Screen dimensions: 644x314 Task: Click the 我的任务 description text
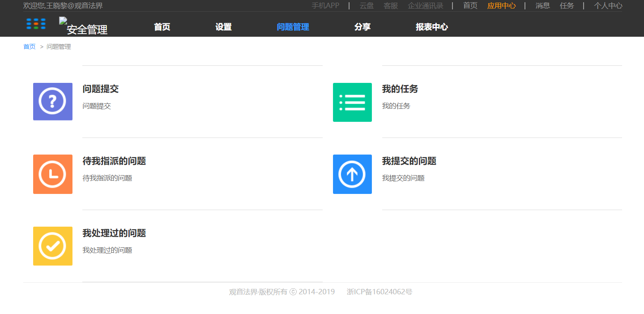tap(396, 106)
